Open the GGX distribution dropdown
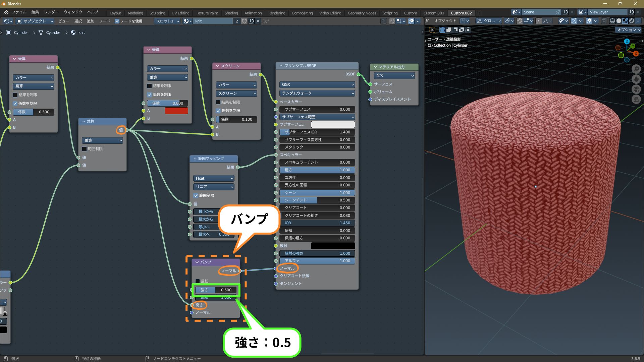This screenshot has width=644, height=362. click(317, 84)
